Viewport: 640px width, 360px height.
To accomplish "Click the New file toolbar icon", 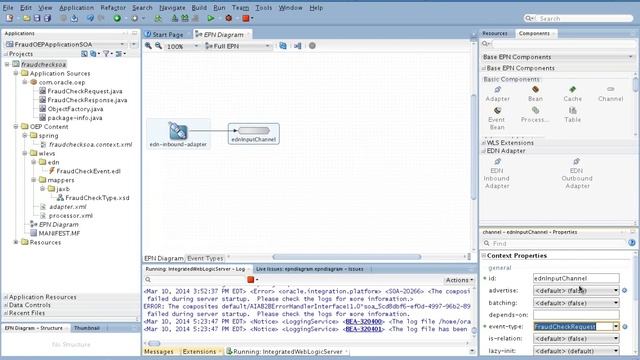I will pos(9,18).
